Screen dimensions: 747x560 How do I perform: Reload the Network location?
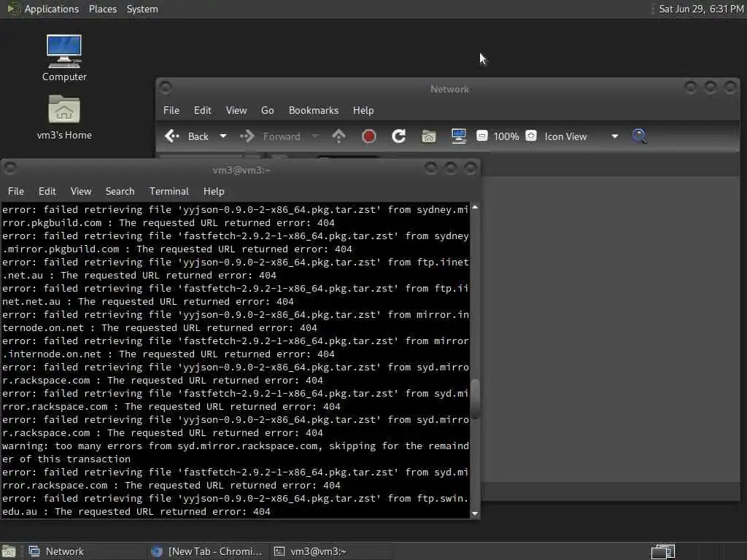(x=399, y=136)
